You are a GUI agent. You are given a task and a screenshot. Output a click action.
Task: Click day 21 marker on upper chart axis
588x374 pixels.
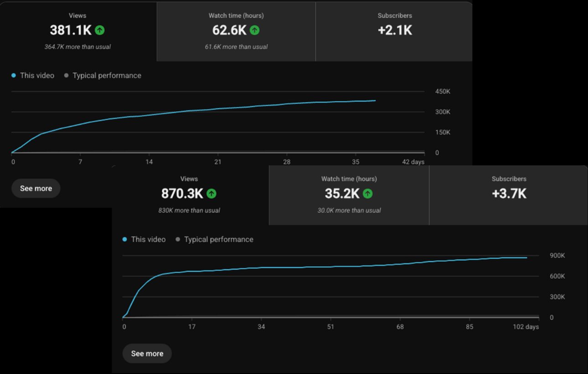[218, 162]
